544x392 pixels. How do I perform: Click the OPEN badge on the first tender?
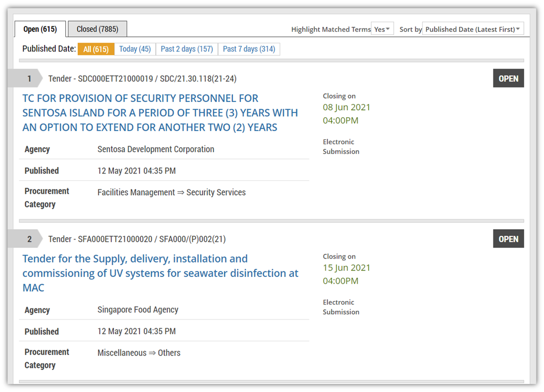(x=508, y=78)
